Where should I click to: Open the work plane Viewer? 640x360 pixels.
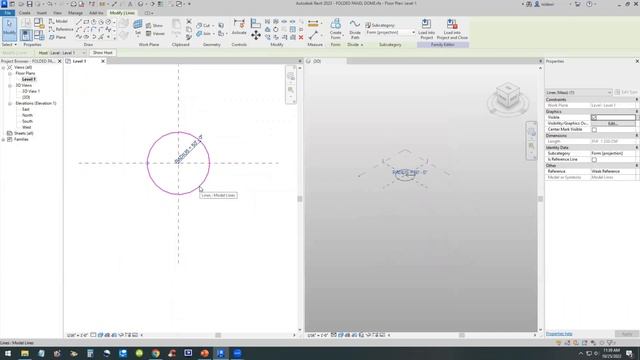pyautogui.click(x=155, y=33)
